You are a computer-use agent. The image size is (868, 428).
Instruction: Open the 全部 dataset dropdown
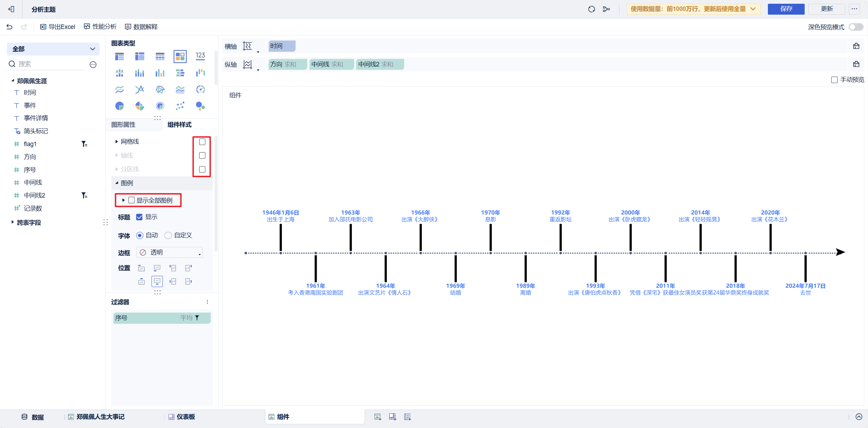point(53,49)
